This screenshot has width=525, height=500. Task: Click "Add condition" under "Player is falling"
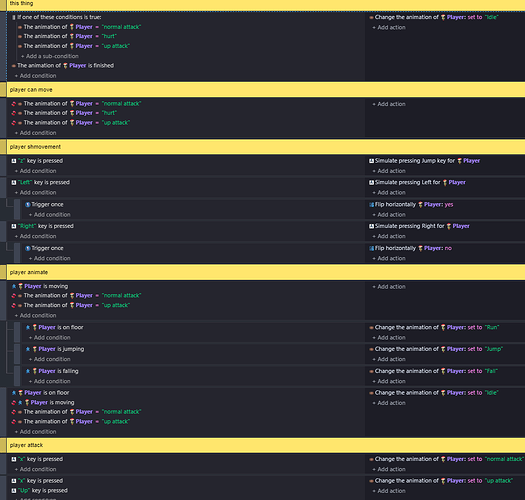click(50, 381)
